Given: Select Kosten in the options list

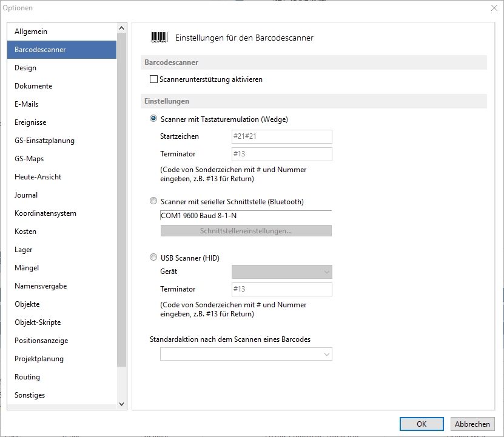Looking at the screenshot, I should point(62,232).
